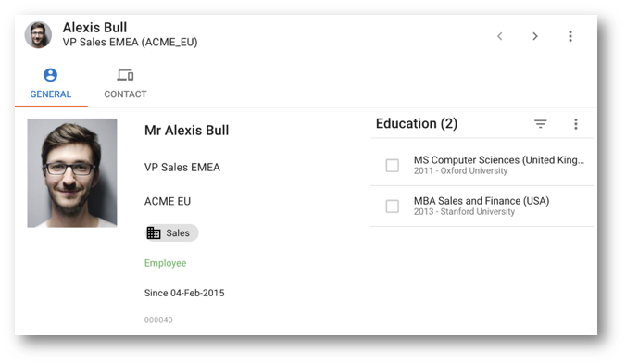Click the small avatar in header
Image resolution: width=626 pixels, height=364 pixels.
(38, 35)
